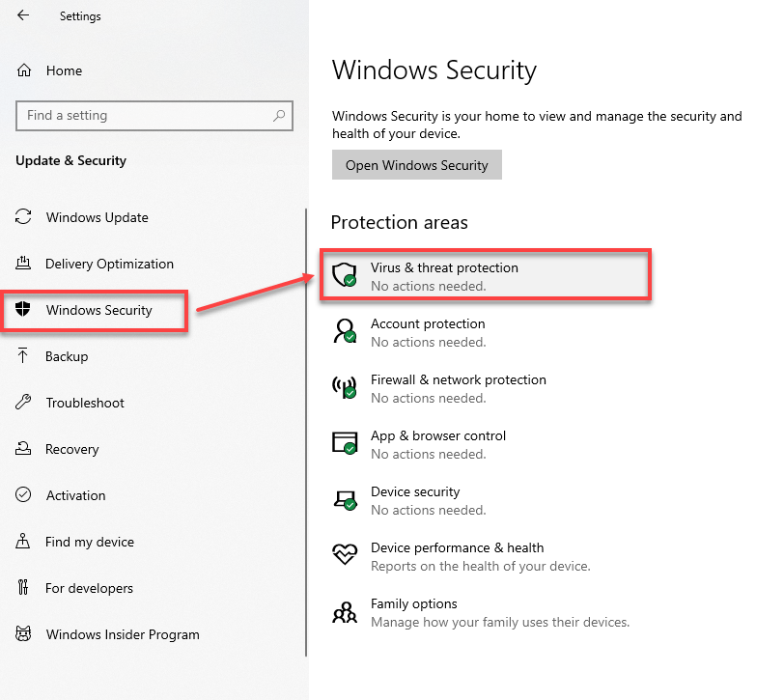Select Delivery Optimization in the sidebar
784x700 pixels.
(x=109, y=264)
